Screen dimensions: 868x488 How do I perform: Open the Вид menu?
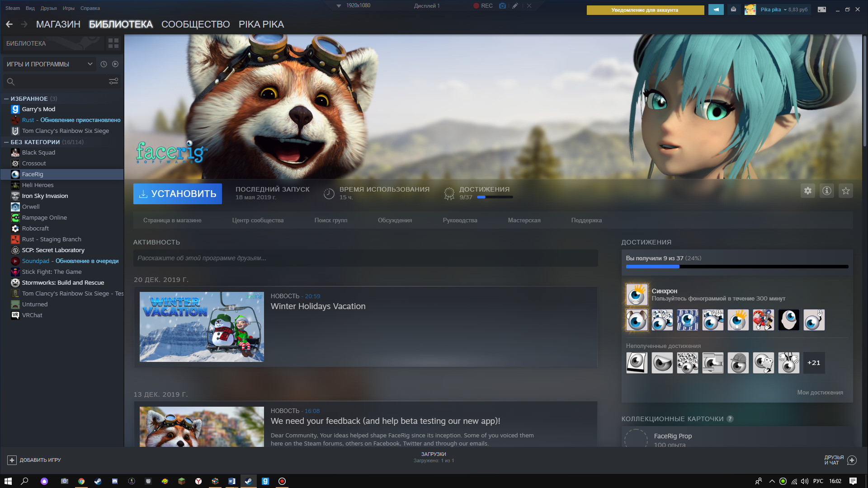[x=30, y=8]
